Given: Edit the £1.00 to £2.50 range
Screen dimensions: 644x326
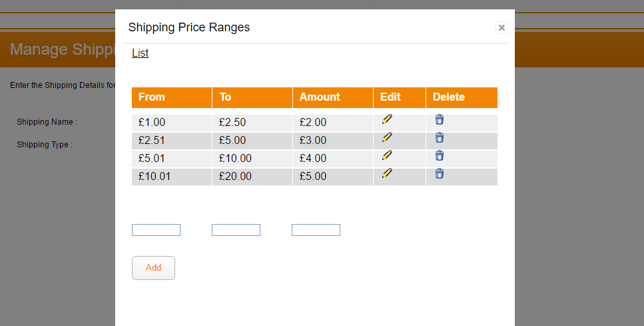Looking at the screenshot, I should [x=387, y=120].
